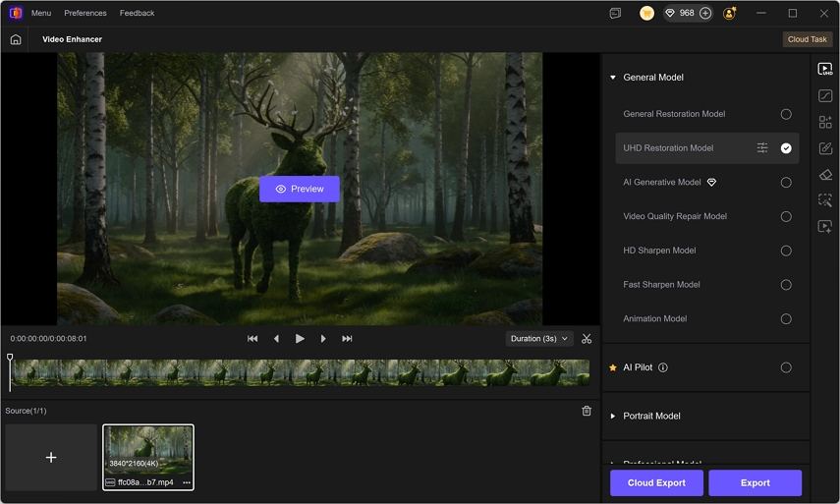Open the user account avatar
Image resolution: width=840 pixels, height=504 pixels.
(729, 13)
